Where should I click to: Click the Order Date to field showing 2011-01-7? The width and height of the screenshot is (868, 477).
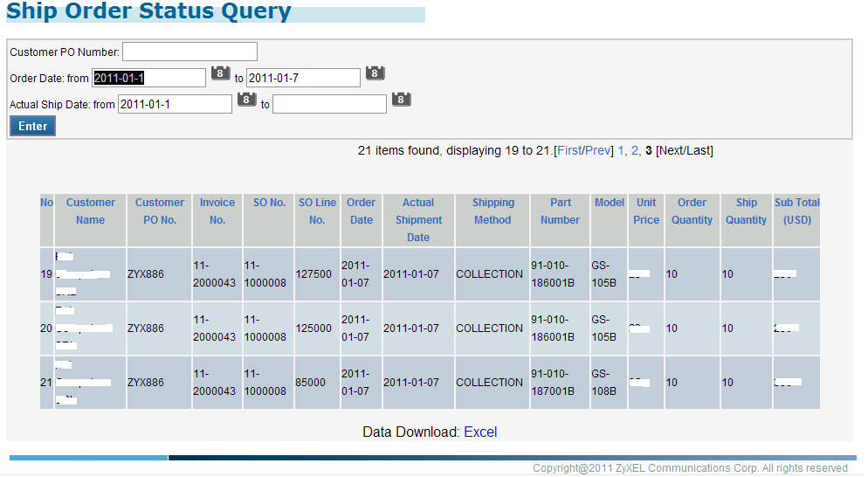click(303, 78)
